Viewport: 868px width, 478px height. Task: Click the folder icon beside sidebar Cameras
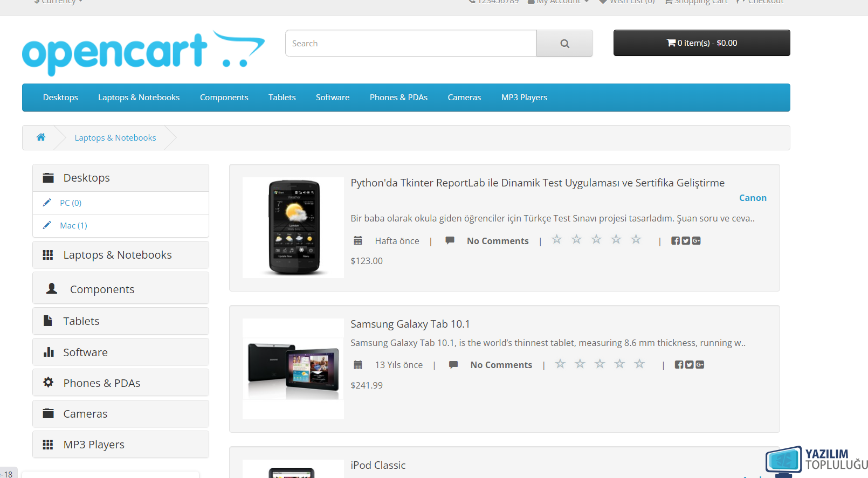click(x=49, y=413)
